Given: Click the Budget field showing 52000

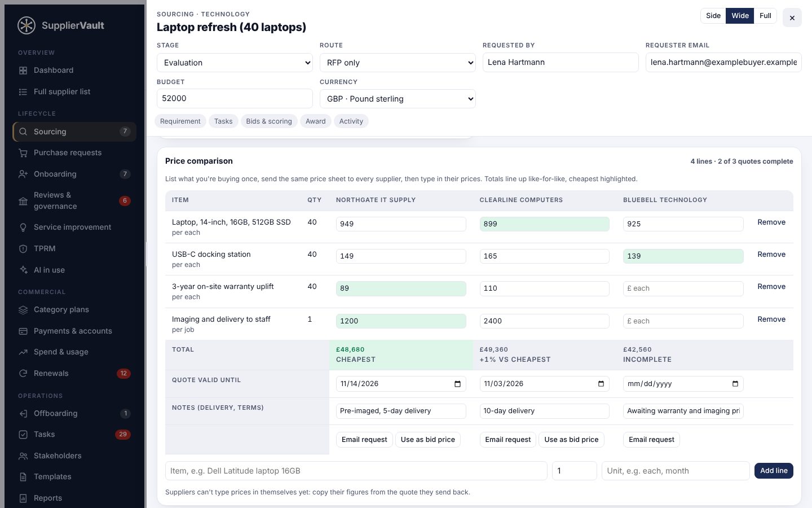Looking at the screenshot, I should click(235, 98).
